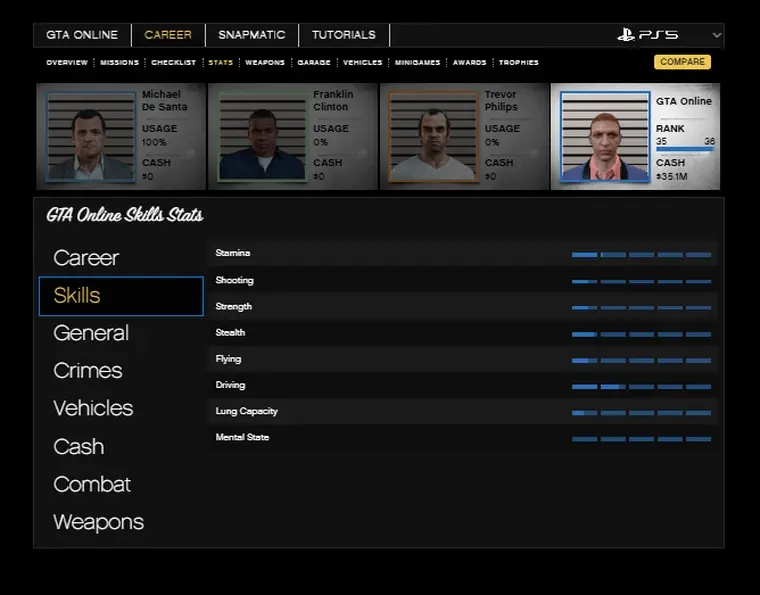Select Michael De Santa's mugshot
Screen dimensions: 760x595
tap(90, 136)
